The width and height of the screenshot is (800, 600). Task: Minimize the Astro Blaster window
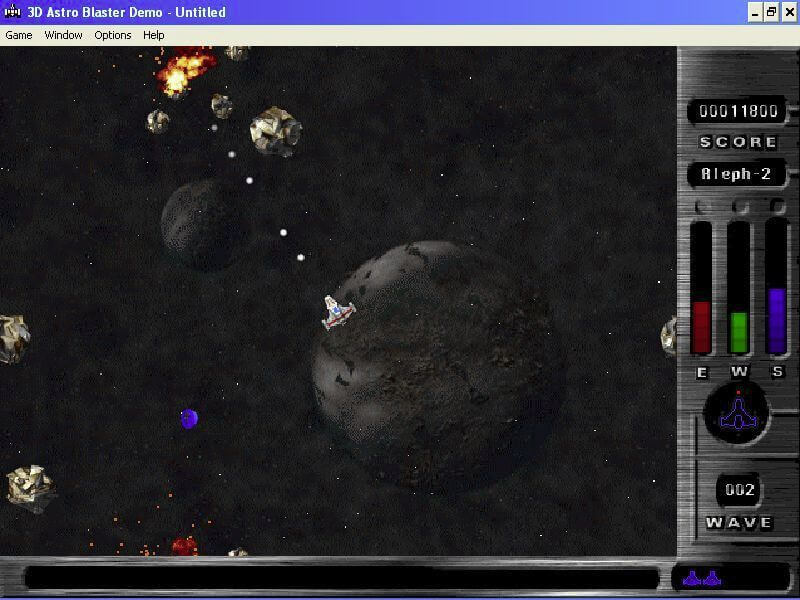pyautogui.click(x=755, y=12)
